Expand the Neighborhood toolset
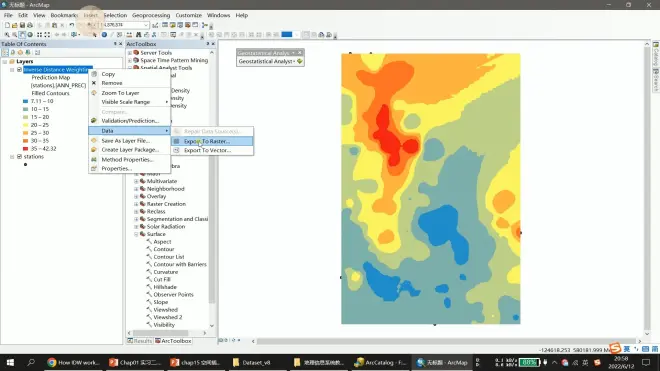 click(136, 189)
